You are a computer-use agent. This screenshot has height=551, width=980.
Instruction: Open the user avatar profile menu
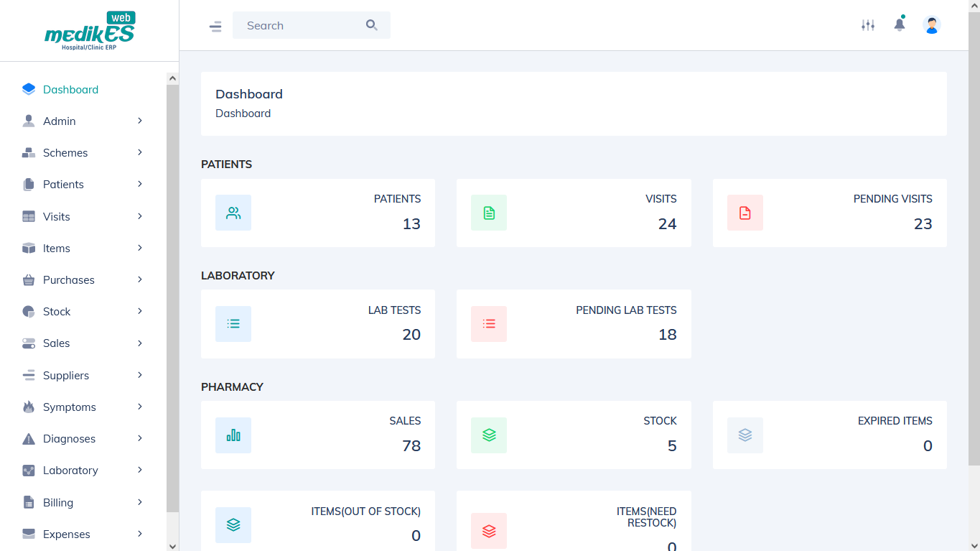point(932,25)
